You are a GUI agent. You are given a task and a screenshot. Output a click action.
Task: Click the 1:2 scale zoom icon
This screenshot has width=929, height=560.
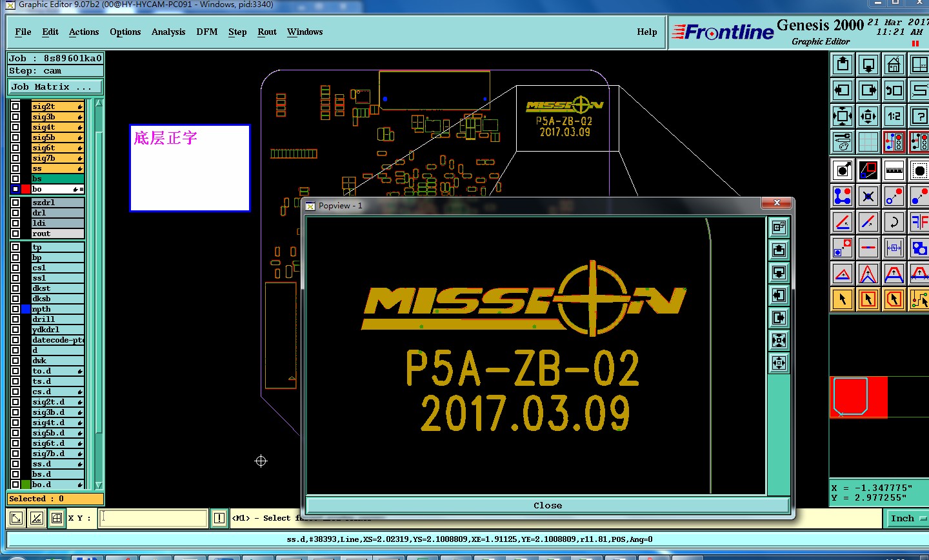coord(894,116)
